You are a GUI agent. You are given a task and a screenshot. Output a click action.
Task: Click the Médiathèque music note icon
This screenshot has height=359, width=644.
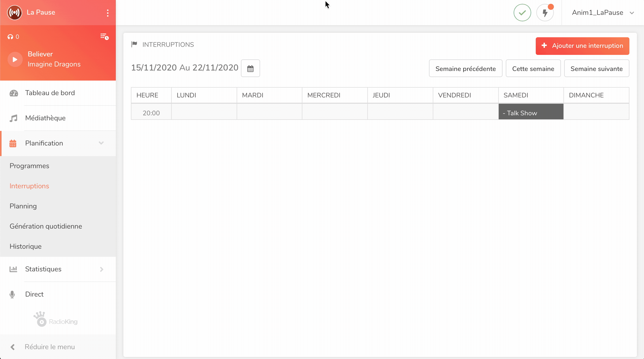14,118
